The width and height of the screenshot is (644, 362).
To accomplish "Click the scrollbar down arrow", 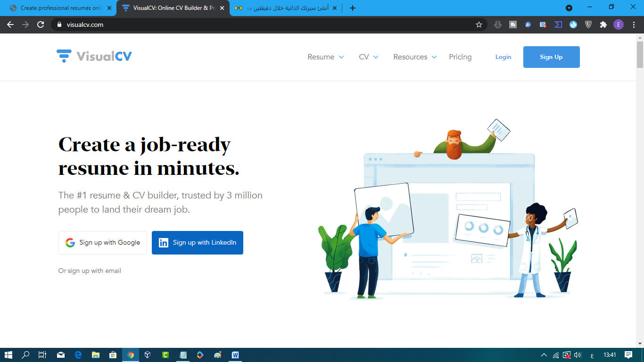I will pos(640,344).
